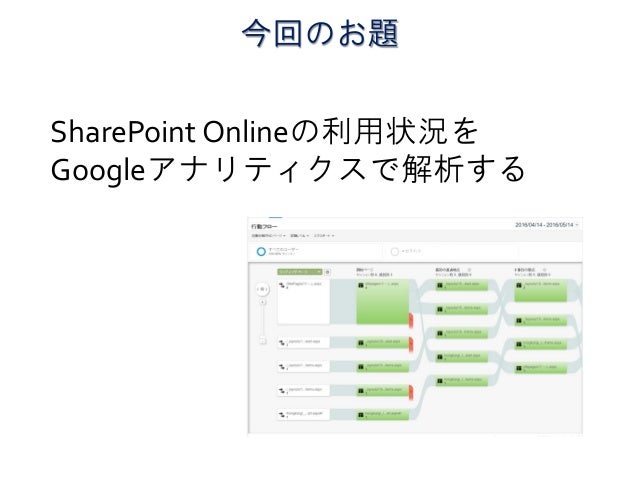Open the leftmost dropdown beneath the 行動フロー heading
Screen dimensions: 638x479
click(268, 236)
